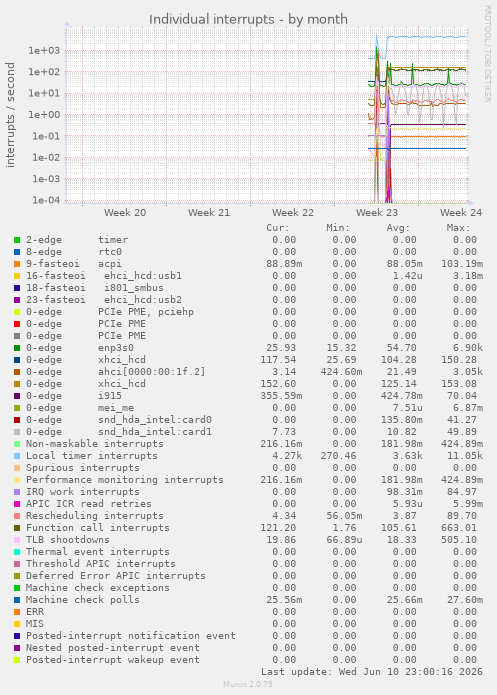
Task: Click the 'Min:' column header
Action: [x=338, y=228]
